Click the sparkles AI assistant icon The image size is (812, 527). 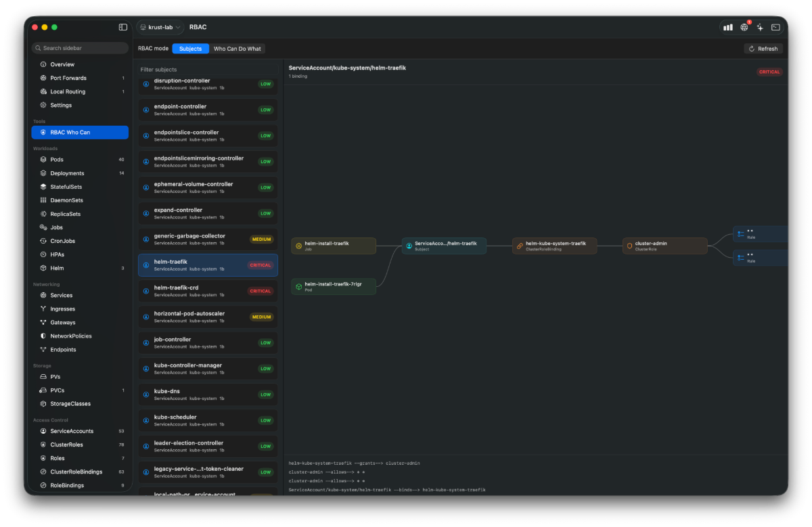point(760,27)
